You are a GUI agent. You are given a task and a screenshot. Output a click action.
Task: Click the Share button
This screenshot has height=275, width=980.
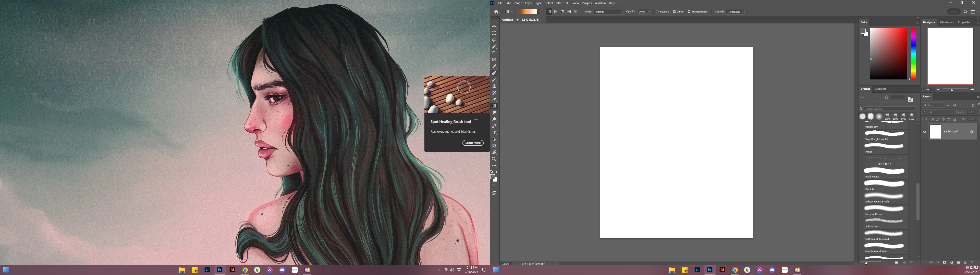pyautogui.click(x=953, y=12)
